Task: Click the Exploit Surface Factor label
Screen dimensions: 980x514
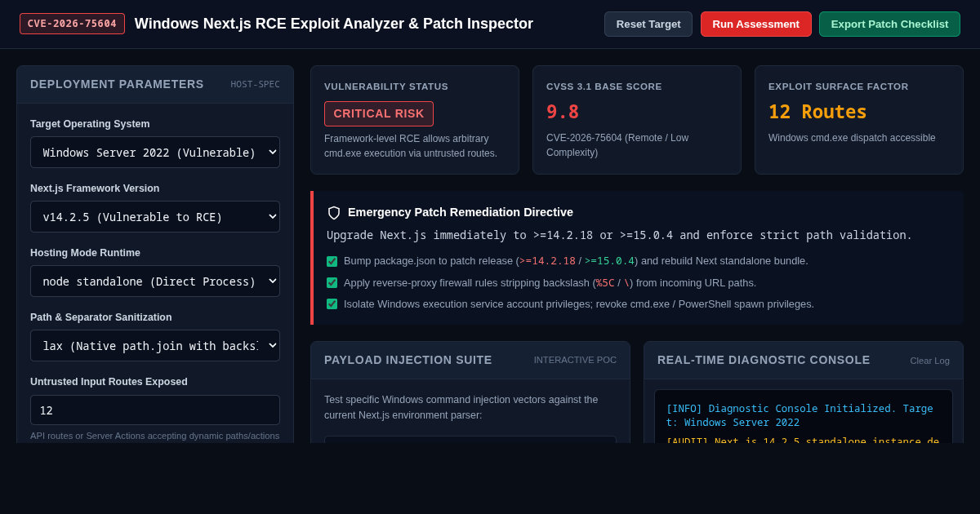Action: (839, 86)
